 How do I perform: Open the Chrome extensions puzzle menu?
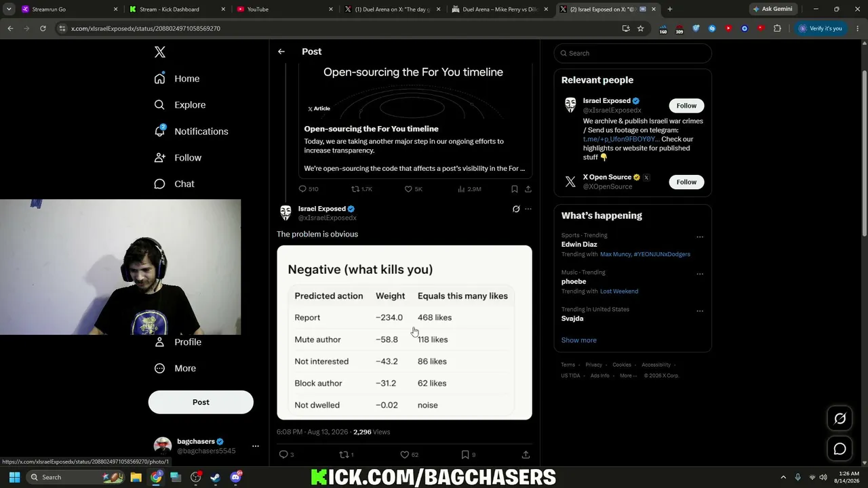pos(777,28)
